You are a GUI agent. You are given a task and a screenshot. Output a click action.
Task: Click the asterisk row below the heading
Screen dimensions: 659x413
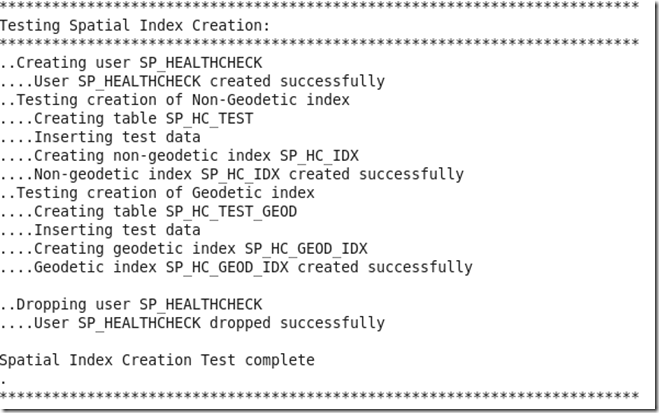click(319, 42)
